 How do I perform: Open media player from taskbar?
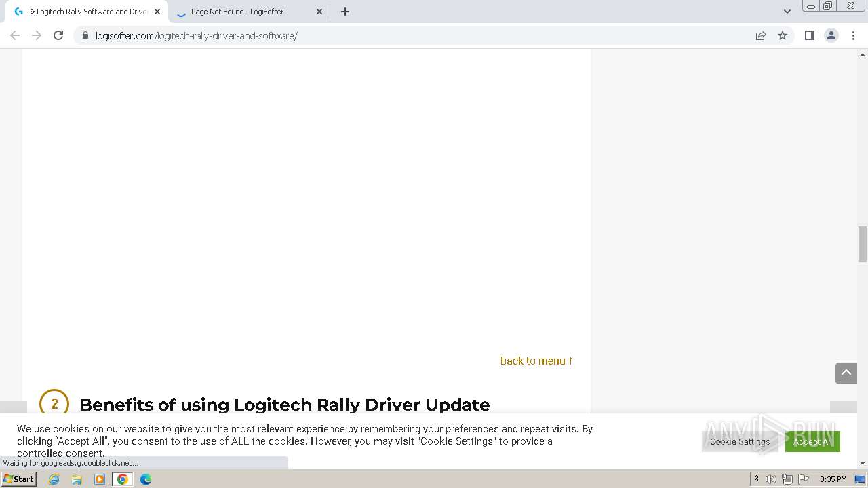tap(100, 479)
